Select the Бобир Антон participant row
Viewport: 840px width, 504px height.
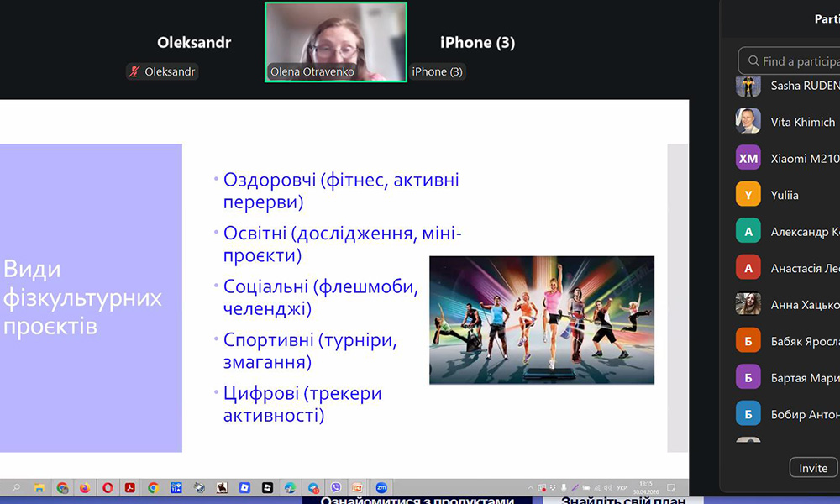coord(788,413)
